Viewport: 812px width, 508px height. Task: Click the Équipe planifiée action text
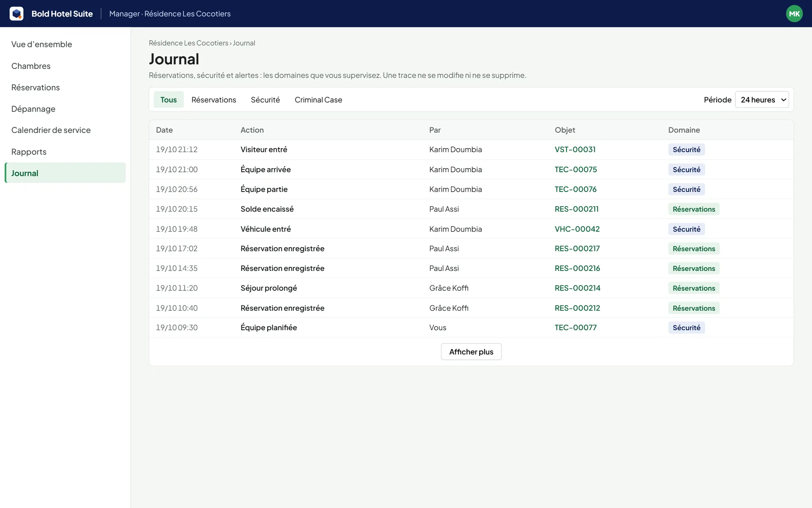point(269,327)
